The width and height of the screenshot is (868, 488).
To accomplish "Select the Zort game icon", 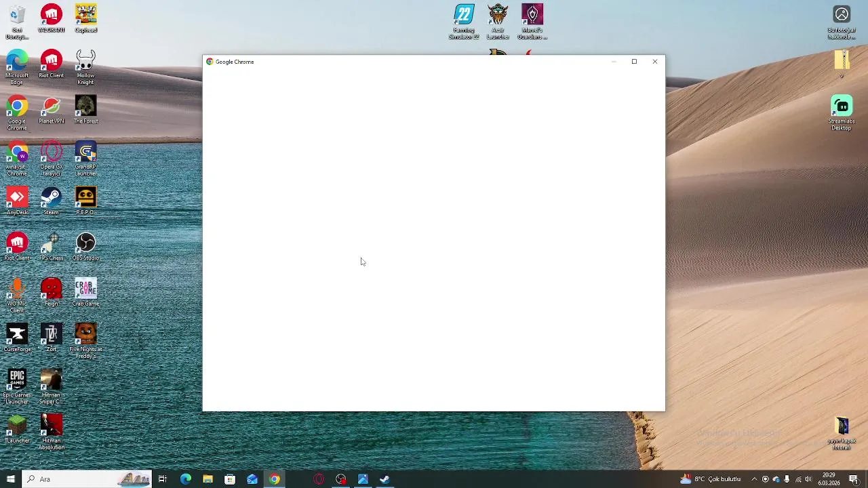I will pyautogui.click(x=51, y=338).
